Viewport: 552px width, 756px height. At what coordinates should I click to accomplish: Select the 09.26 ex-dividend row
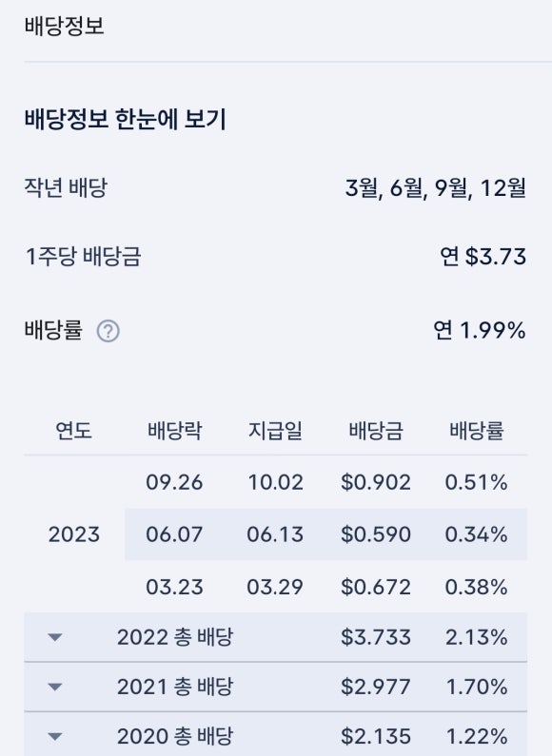click(x=325, y=482)
